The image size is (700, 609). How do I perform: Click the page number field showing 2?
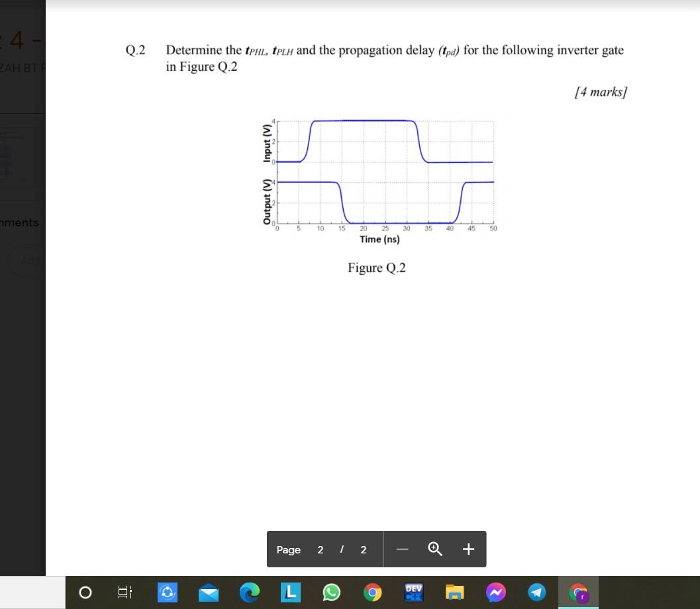point(321,549)
